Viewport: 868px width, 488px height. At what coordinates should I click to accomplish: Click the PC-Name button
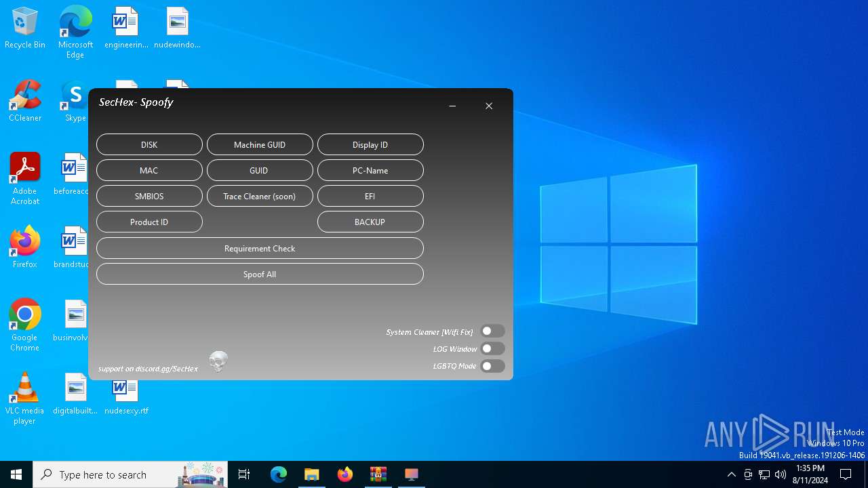click(x=370, y=170)
